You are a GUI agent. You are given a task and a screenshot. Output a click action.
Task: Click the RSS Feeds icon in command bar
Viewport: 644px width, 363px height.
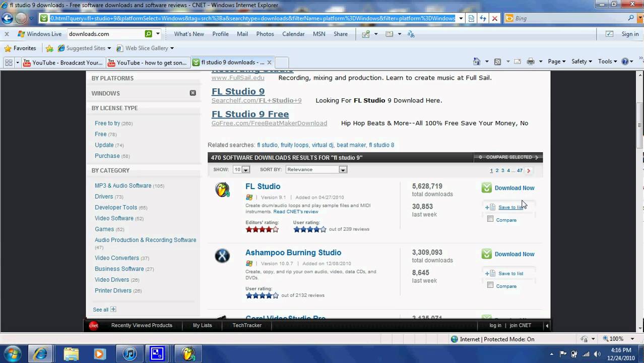pyautogui.click(x=497, y=62)
